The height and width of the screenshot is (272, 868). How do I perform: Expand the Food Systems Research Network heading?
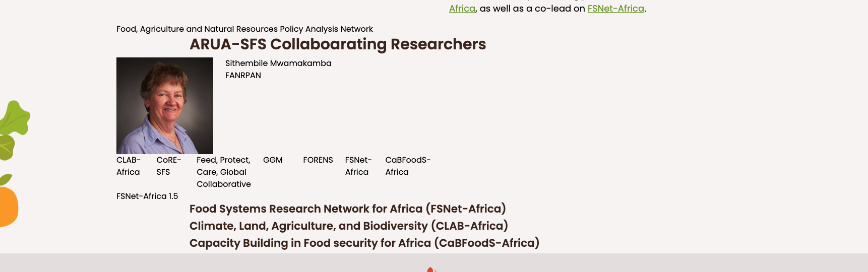(347, 209)
